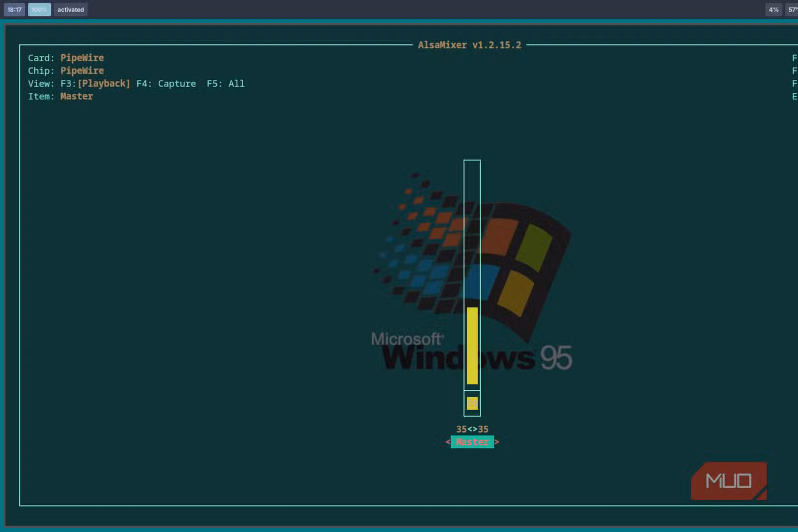Click the 4% indicator in the status bar
Screen dimensions: 798x532
[x=774, y=10]
